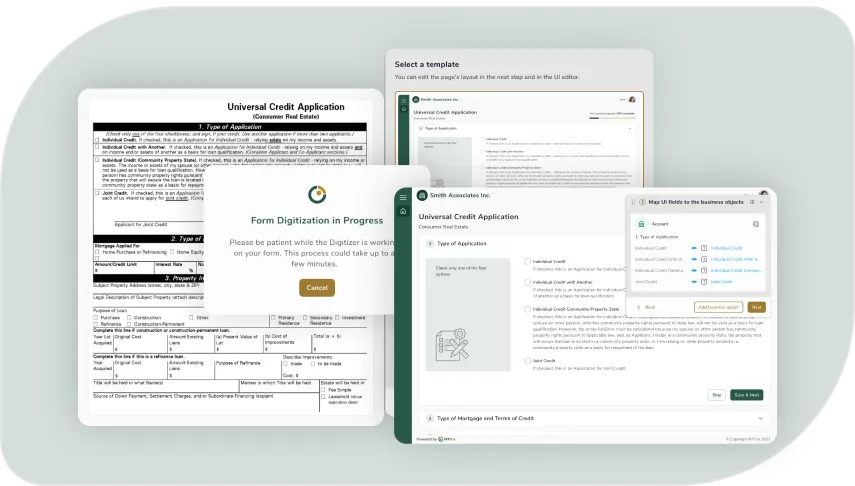The image size is (855, 486).
Task: Open the mapped Joint Credit link
Action: (721, 282)
